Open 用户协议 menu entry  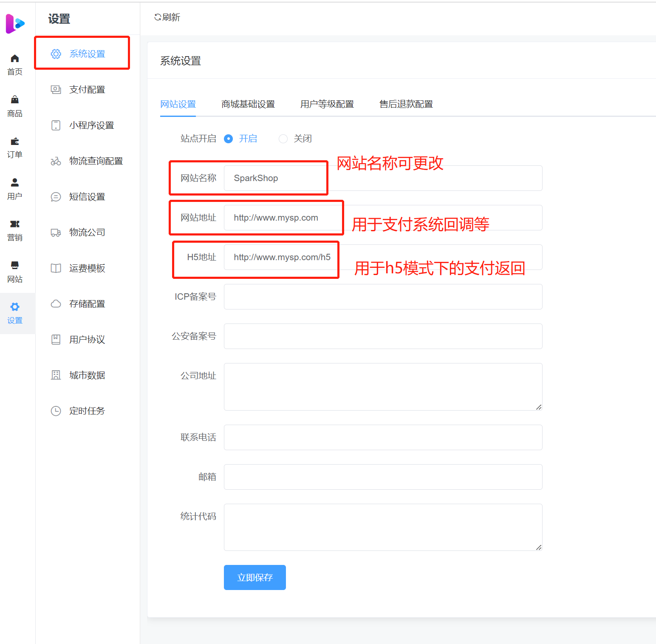coord(88,340)
